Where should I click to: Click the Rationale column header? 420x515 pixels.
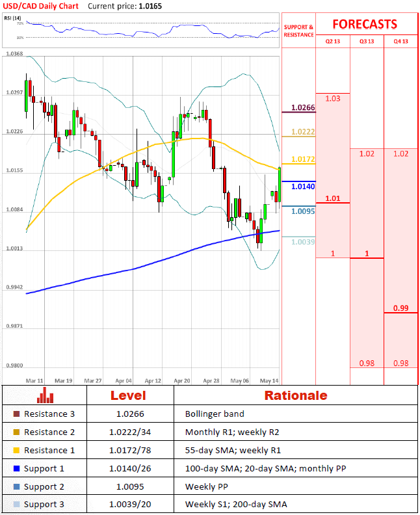tap(296, 395)
